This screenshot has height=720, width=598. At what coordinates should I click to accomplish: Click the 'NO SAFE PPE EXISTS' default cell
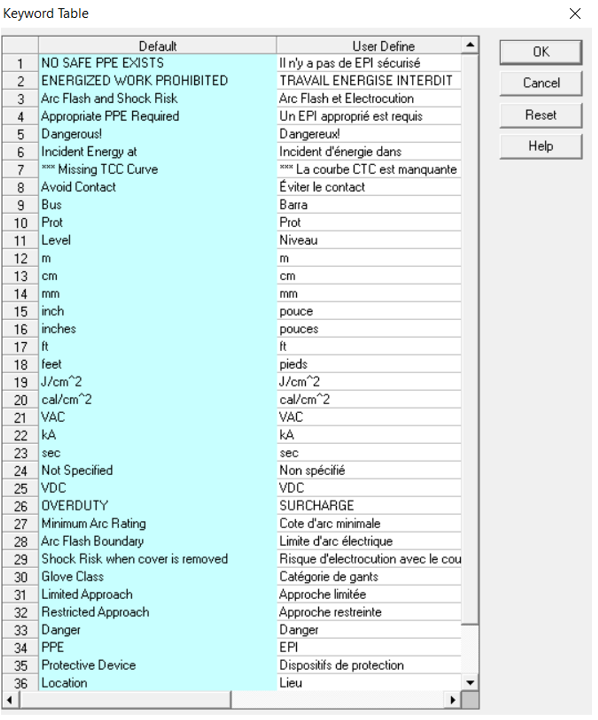pyautogui.click(x=158, y=63)
